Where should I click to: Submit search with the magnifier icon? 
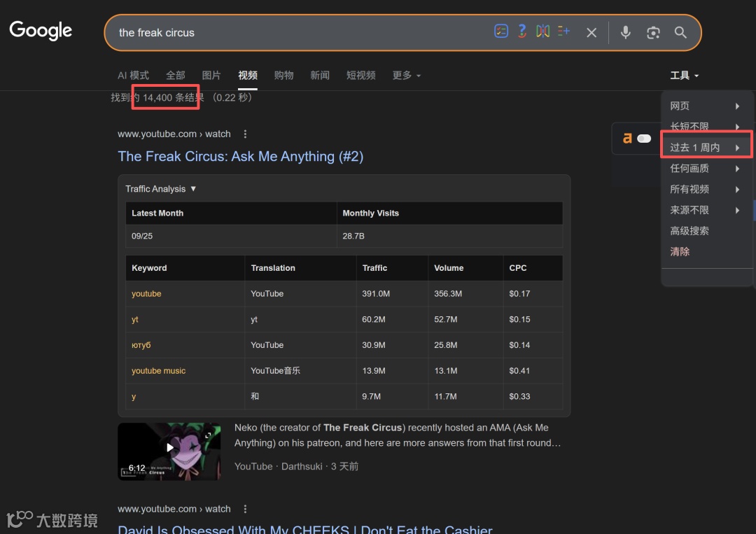pos(680,32)
